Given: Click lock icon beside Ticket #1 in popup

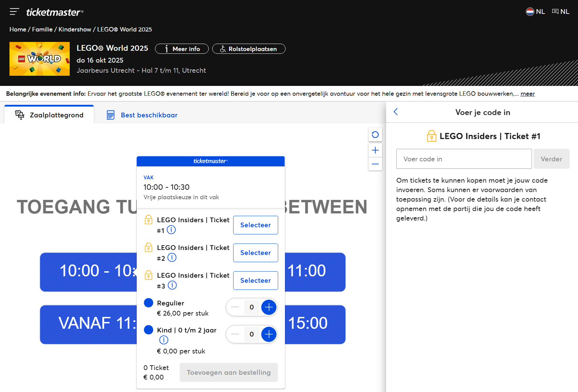Looking at the screenshot, I should [x=149, y=220].
